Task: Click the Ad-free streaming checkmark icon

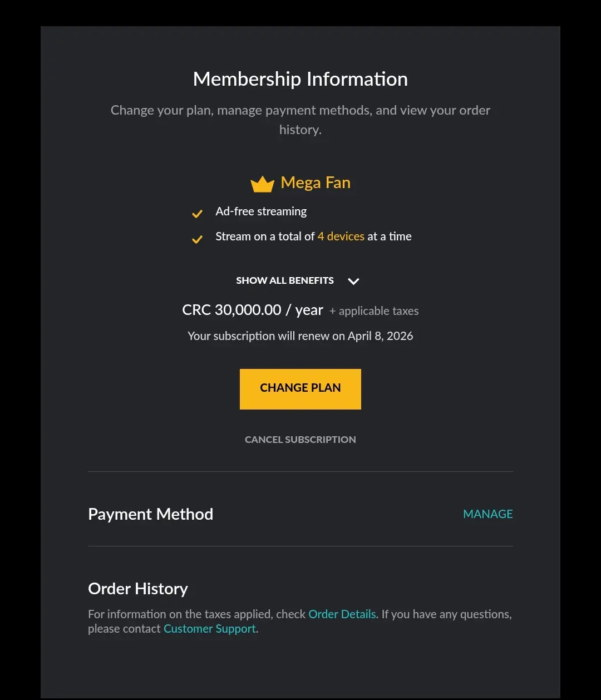Action: [197, 214]
